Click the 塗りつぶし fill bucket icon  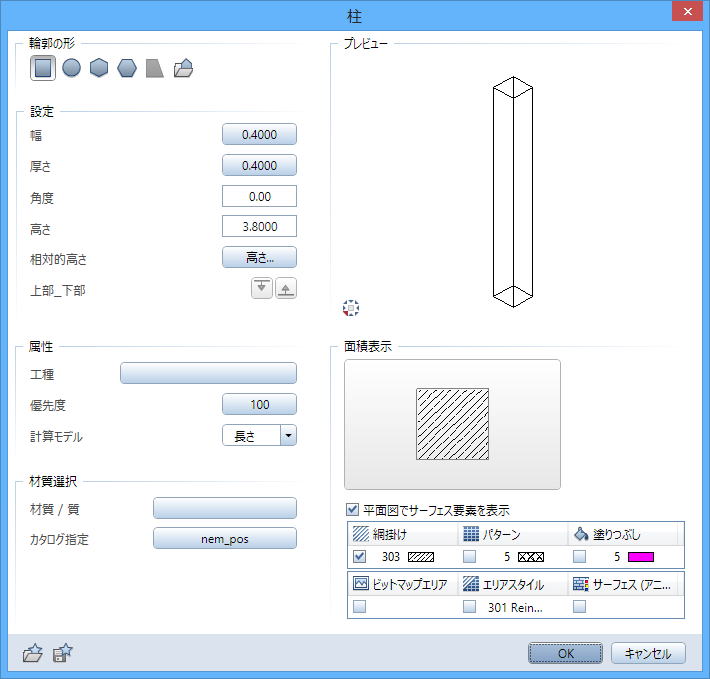(581, 534)
